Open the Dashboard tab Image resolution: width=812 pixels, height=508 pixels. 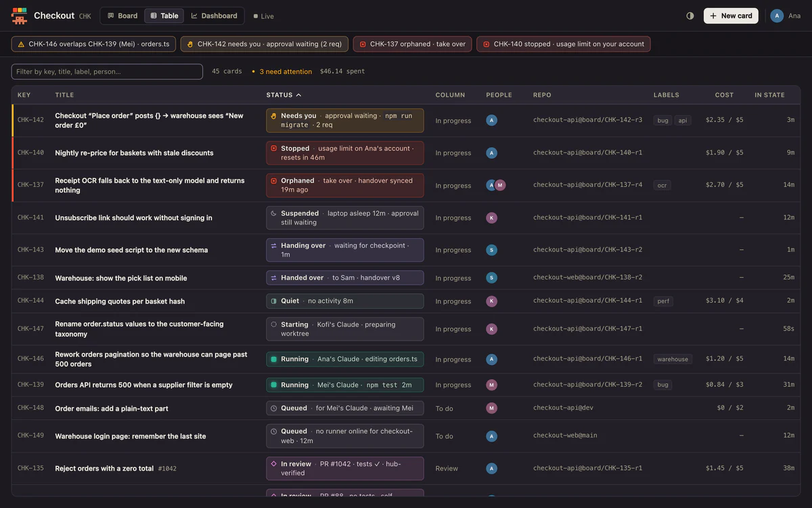[214, 16]
